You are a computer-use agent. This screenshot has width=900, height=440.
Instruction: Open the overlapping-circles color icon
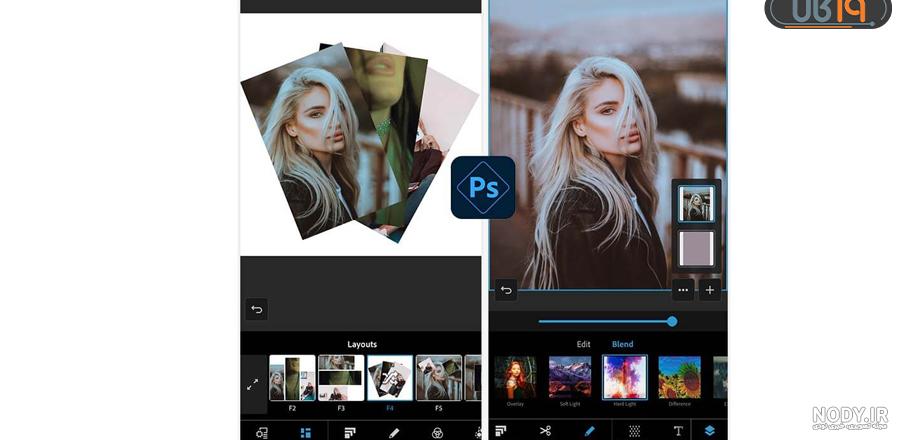[x=437, y=433]
